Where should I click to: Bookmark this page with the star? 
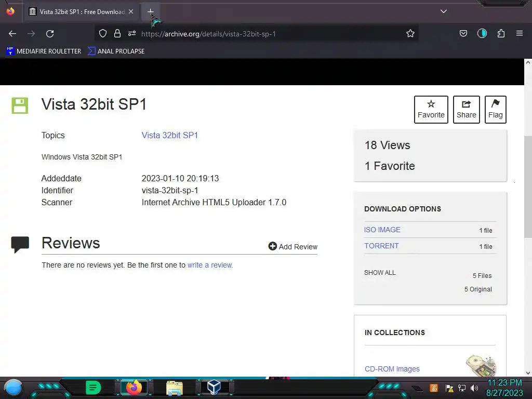tap(410, 33)
